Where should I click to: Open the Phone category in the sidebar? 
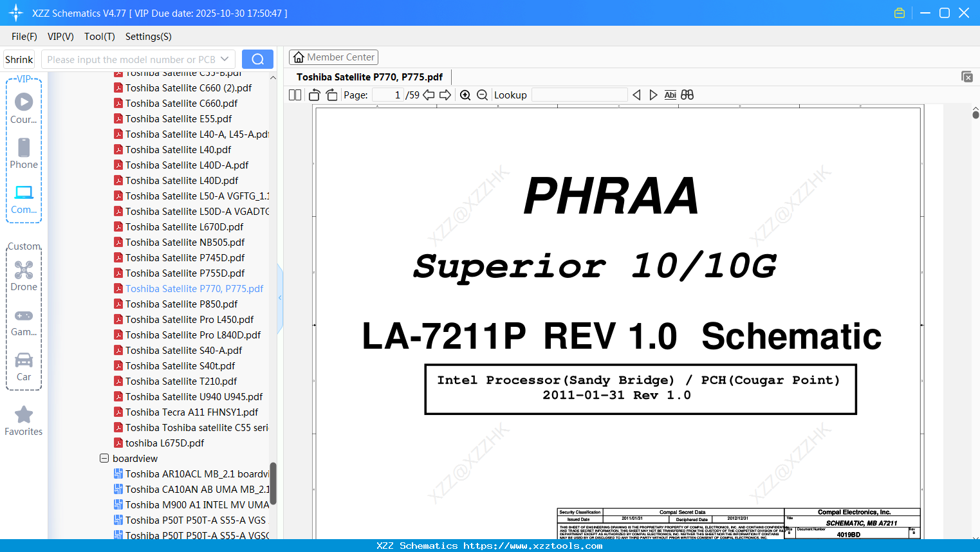coord(24,153)
